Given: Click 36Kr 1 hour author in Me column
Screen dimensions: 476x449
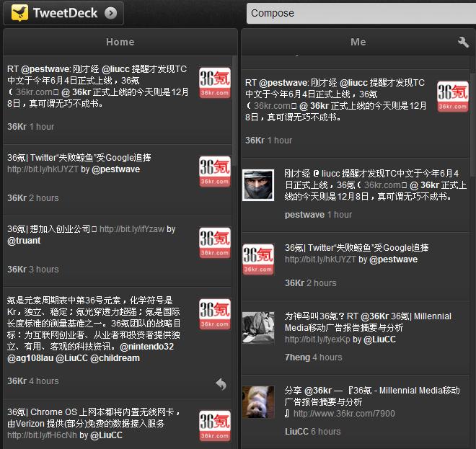Looking at the screenshot, I should (255, 140).
